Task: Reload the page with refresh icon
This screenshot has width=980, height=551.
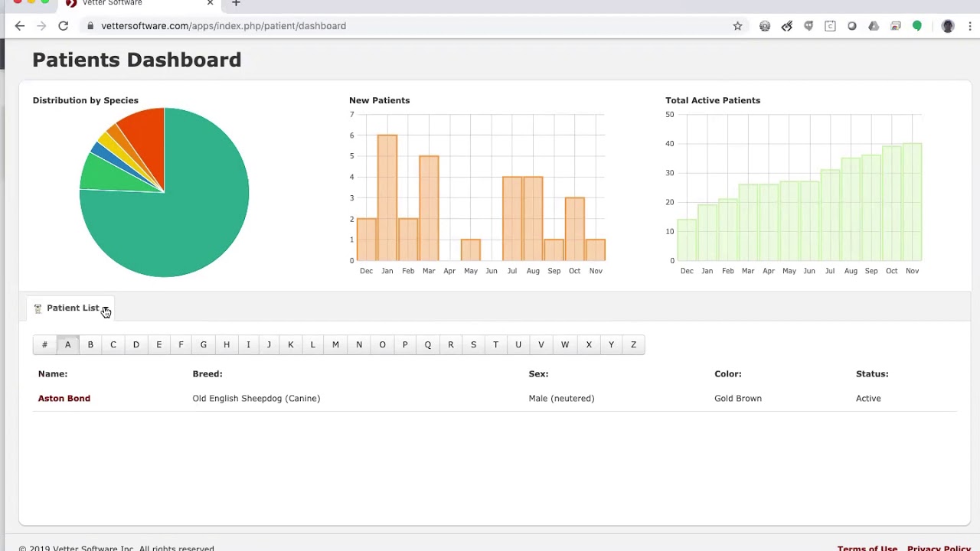Action: [64, 26]
